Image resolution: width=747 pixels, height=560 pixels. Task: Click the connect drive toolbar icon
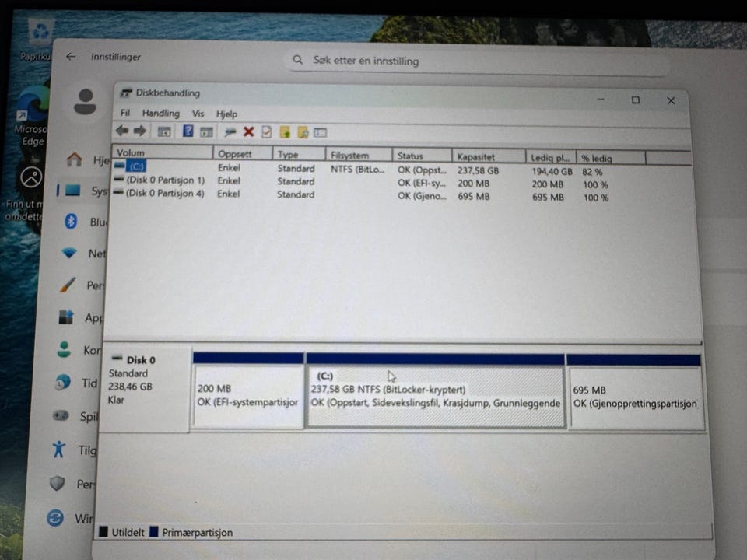pos(230,132)
